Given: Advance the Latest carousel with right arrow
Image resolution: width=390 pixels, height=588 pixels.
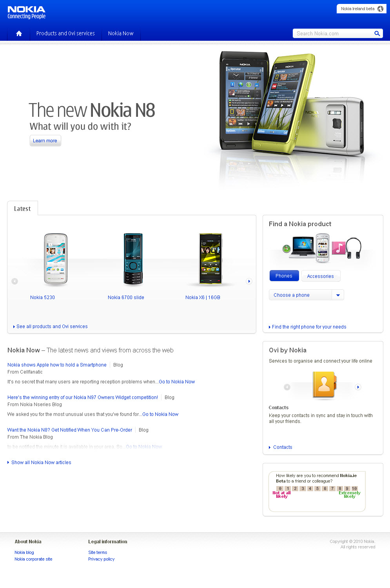Looking at the screenshot, I should pos(249,281).
